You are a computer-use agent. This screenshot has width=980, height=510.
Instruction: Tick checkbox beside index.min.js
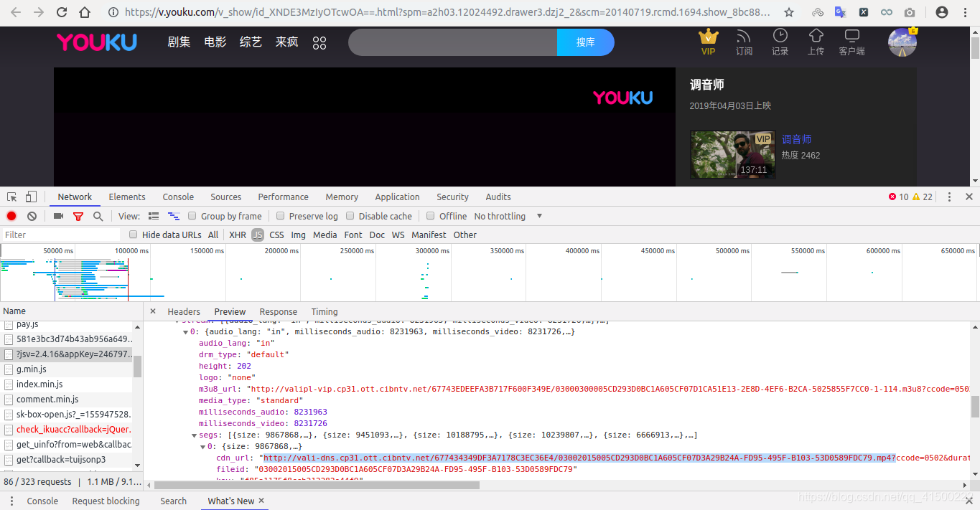tap(9, 384)
